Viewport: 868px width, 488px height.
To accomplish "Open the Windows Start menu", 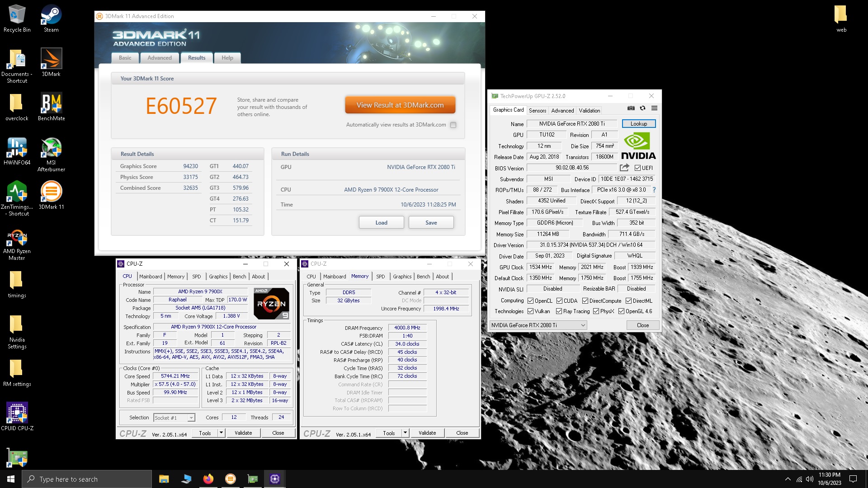I will [x=11, y=479].
